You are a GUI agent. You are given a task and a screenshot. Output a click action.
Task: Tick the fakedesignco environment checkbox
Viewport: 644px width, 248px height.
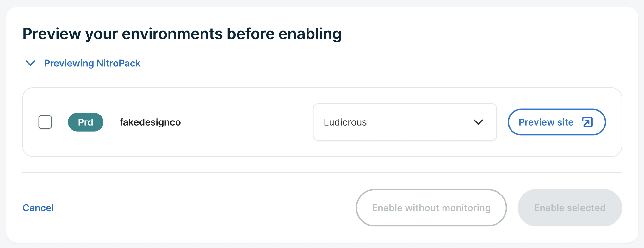tap(45, 122)
